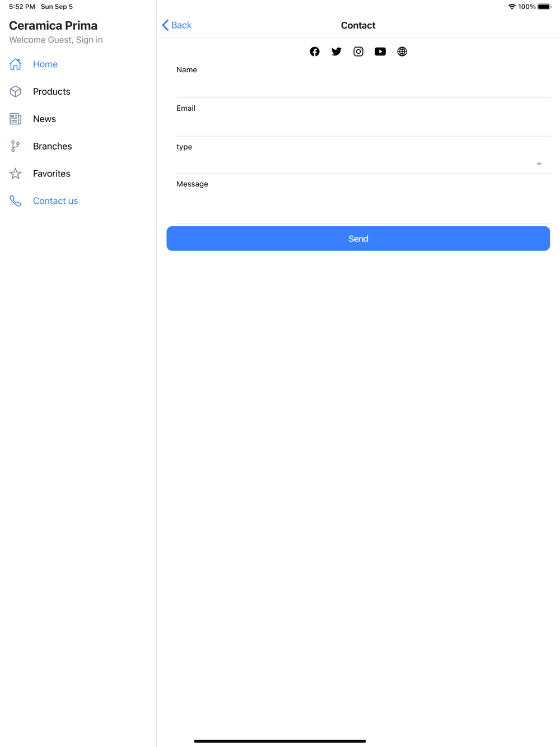
Task: Open the YouTube play icon
Action: (380, 52)
